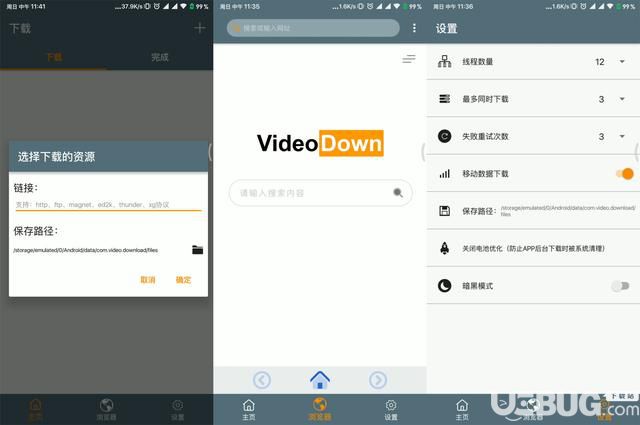
Task: Switch to the 完成 tab in download screen
Action: (160, 57)
